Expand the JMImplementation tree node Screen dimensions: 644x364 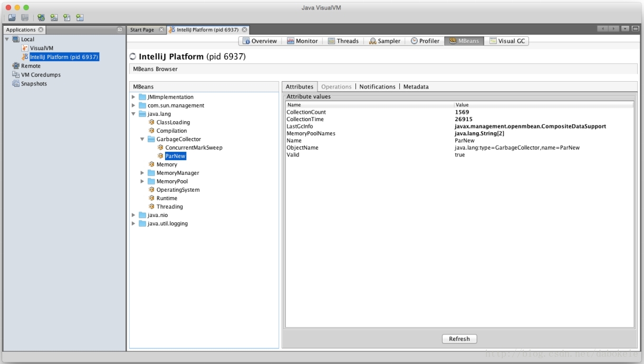coord(133,97)
